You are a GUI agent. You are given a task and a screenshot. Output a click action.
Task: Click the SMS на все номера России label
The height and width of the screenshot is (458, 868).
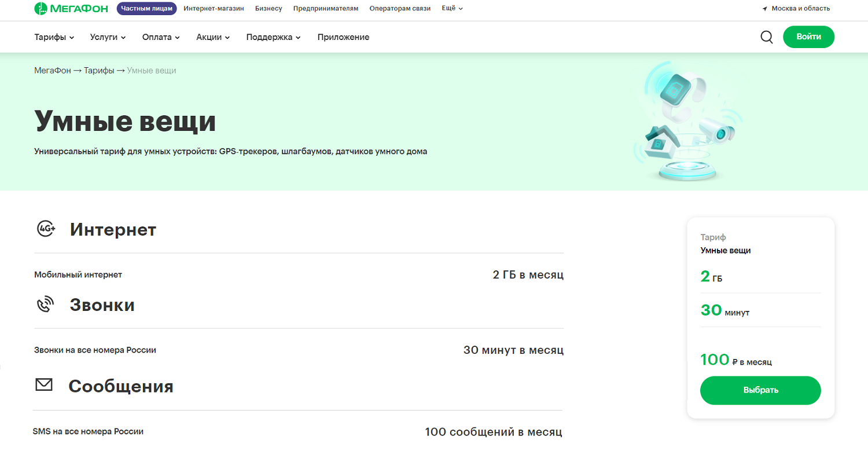coord(88,431)
